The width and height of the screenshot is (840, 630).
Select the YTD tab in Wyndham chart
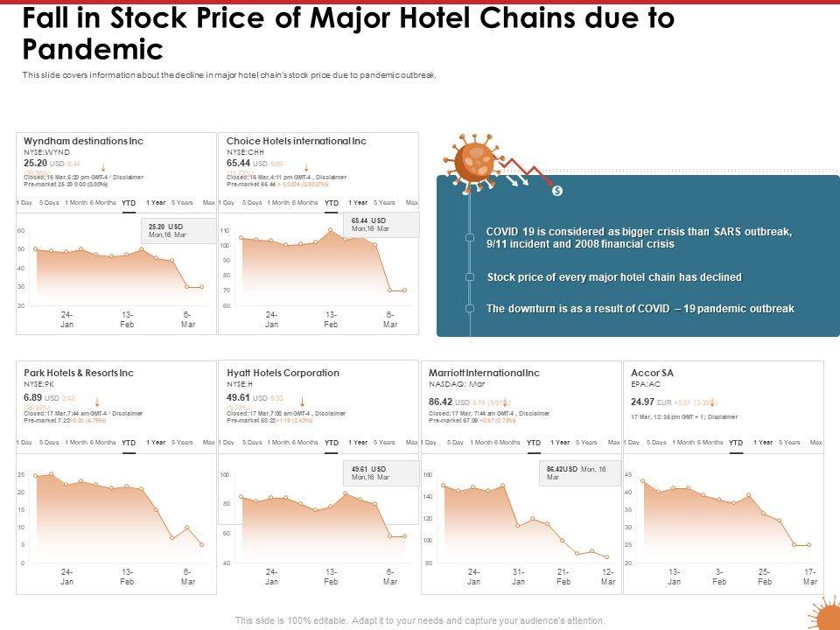click(x=129, y=203)
